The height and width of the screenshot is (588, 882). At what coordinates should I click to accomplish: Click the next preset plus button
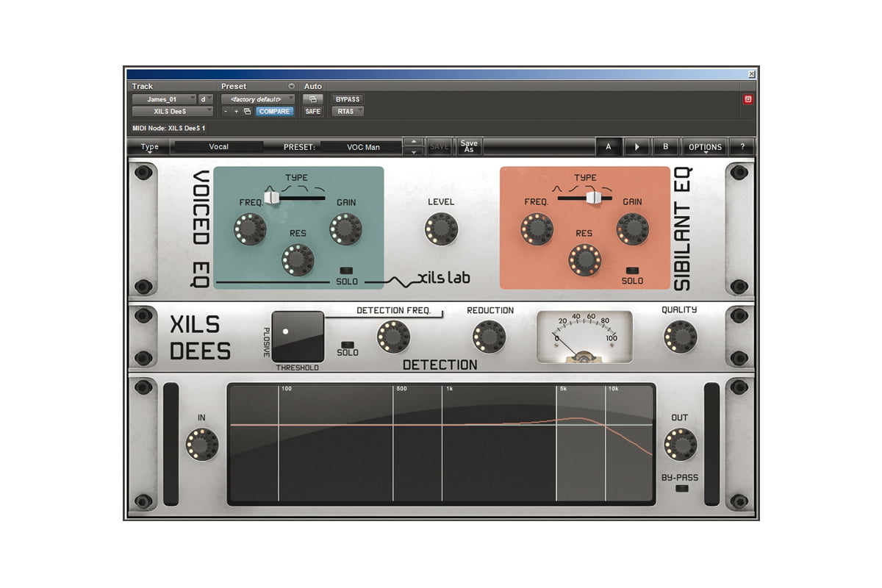pyautogui.click(x=236, y=112)
